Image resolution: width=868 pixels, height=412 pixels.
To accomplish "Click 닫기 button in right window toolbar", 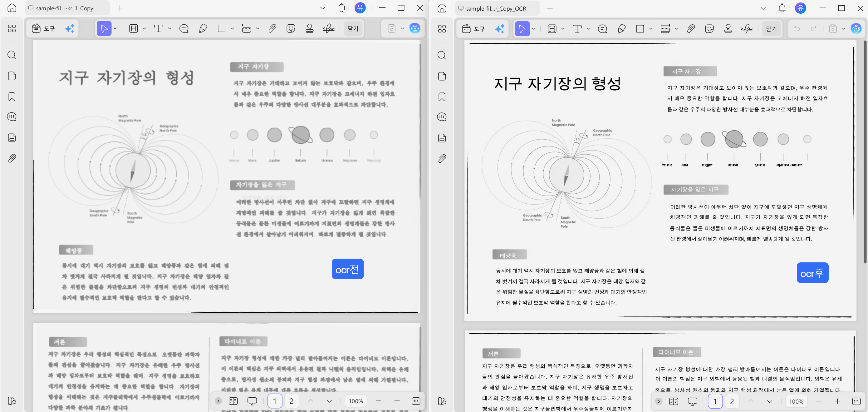I will 771,29.
